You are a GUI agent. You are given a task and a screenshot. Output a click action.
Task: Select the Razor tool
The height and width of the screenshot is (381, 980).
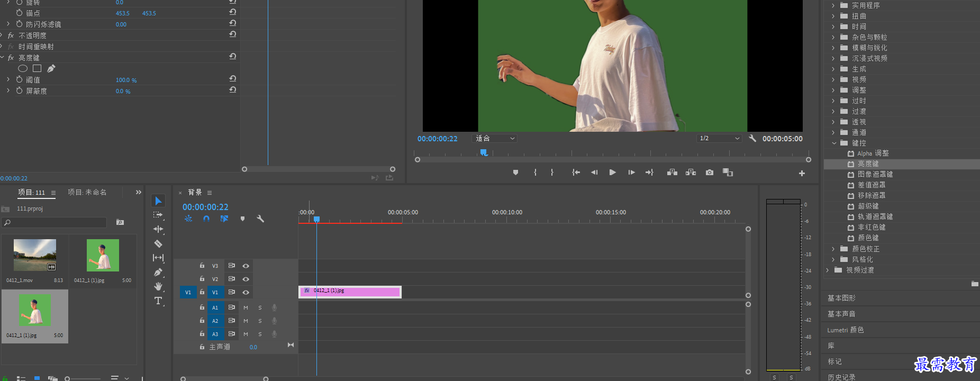(158, 243)
